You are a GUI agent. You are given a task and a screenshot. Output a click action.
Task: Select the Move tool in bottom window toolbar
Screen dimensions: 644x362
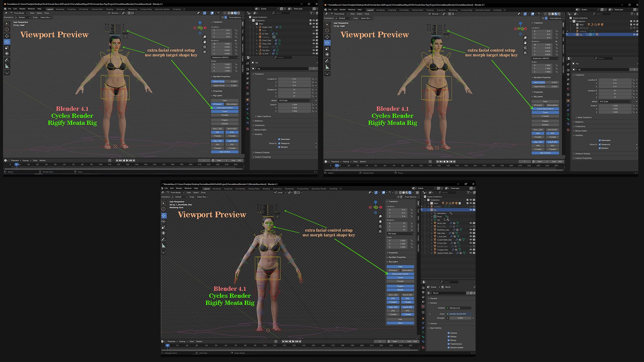[x=164, y=216]
